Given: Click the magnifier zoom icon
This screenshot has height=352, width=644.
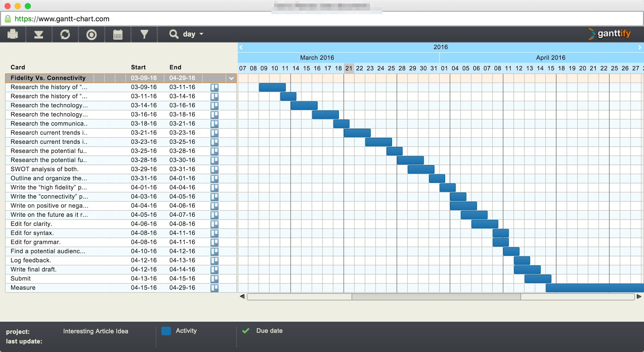Looking at the screenshot, I should 174,34.
